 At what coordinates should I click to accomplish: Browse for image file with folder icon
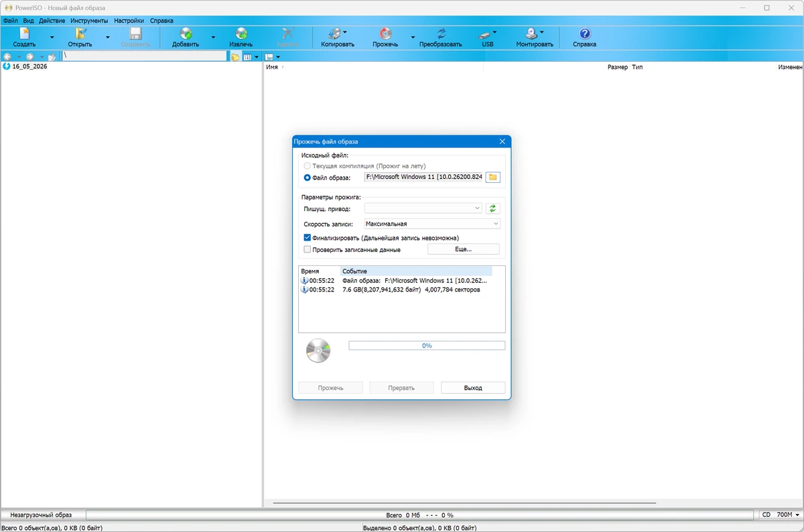[x=493, y=177]
